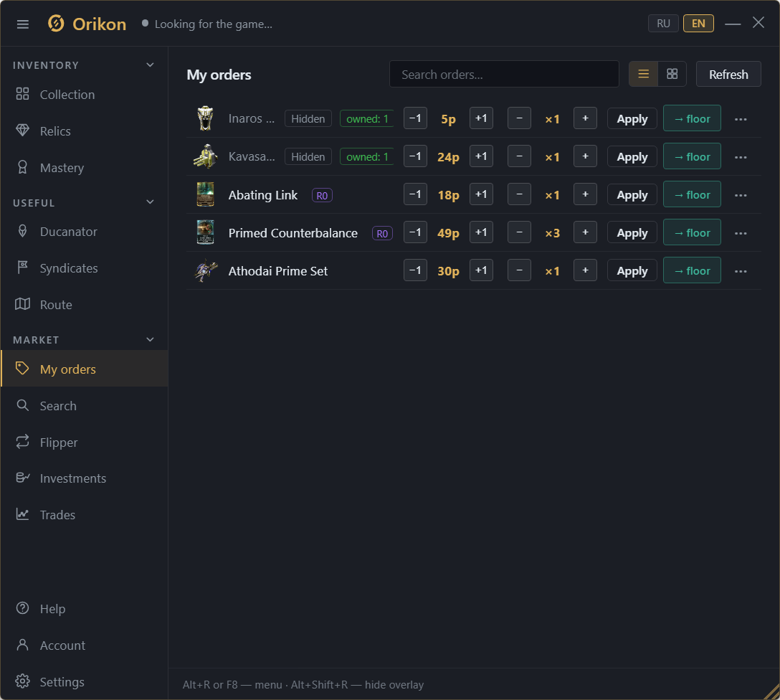Select the Search magnifier icon in sidebar
780x700 pixels.
(22, 405)
